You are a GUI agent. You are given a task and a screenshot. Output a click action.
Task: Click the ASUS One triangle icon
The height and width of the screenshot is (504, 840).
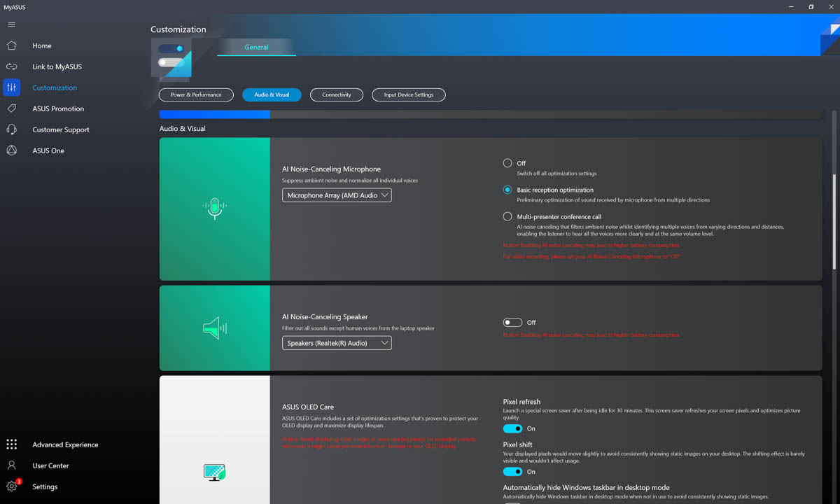point(11,150)
